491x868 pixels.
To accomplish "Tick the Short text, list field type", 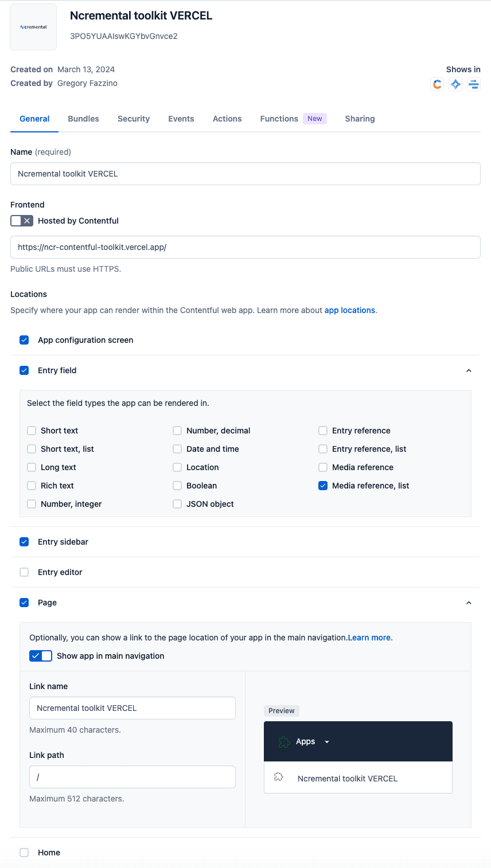I will tap(32, 449).
